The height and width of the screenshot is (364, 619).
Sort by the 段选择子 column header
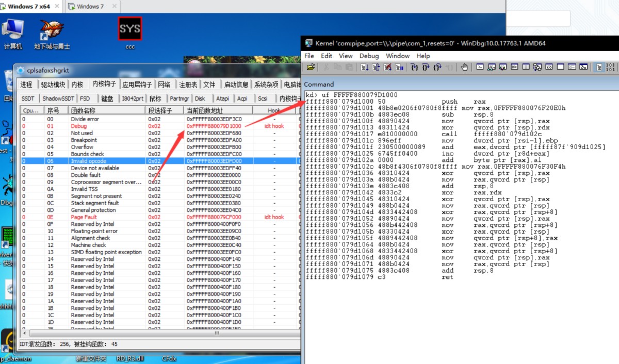(x=165, y=110)
